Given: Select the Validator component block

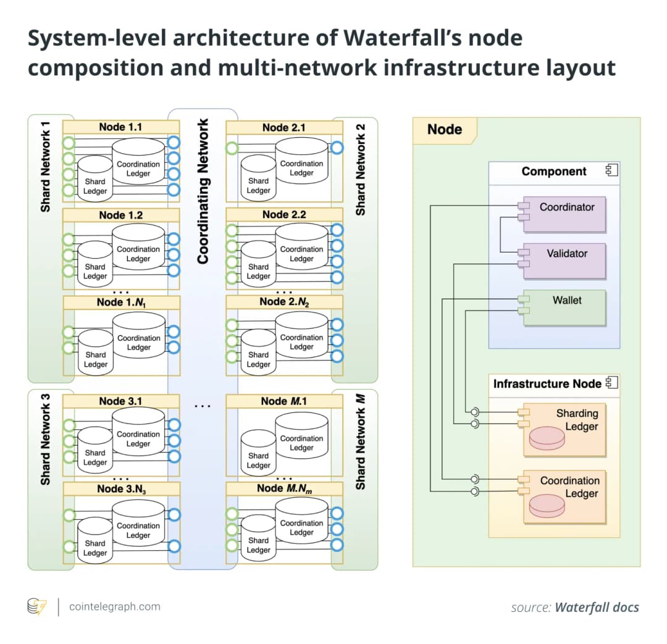Looking at the screenshot, I should click(564, 260).
